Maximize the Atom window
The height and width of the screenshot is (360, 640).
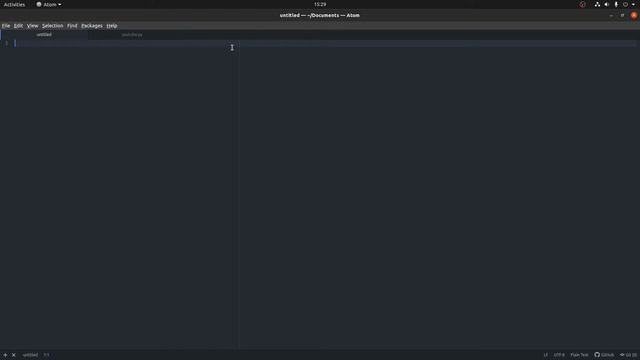pos(622,16)
